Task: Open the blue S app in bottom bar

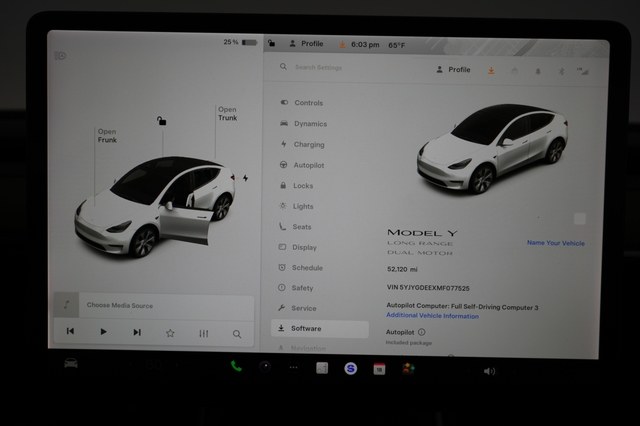Action: pos(350,368)
